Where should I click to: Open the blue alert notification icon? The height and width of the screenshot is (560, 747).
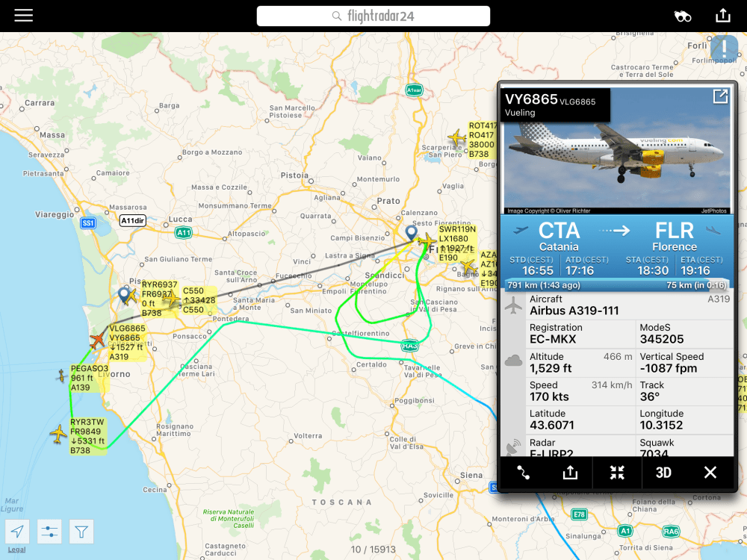724,48
